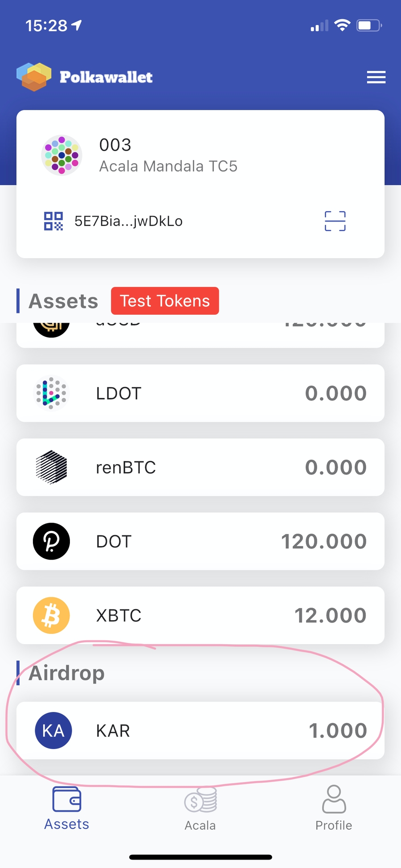
Task: Open the QR scanner icon
Action: pos(335,221)
